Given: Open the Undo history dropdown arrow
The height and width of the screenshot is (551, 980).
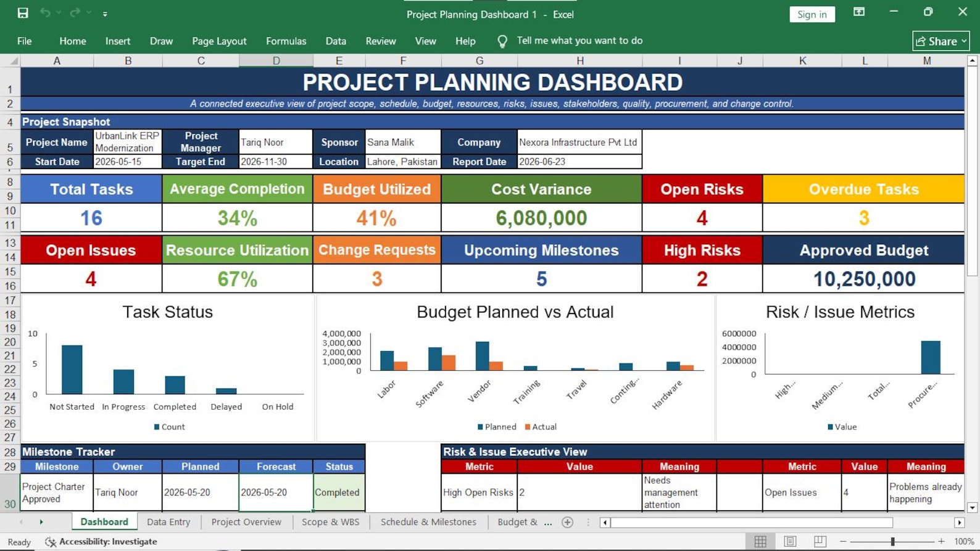Looking at the screenshot, I should (59, 13).
